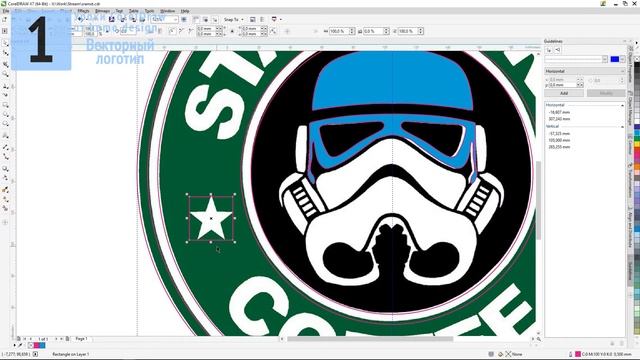Collapse the Vertical guidelines list group
Viewport: 640px width, 360px height.
click(622, 127)
